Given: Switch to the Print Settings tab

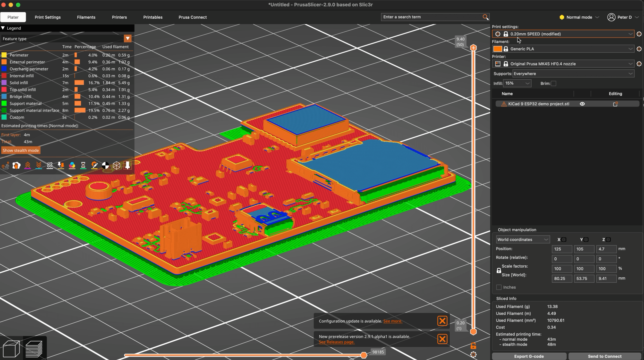Looking at the screenshot, I should coord(48,17).
